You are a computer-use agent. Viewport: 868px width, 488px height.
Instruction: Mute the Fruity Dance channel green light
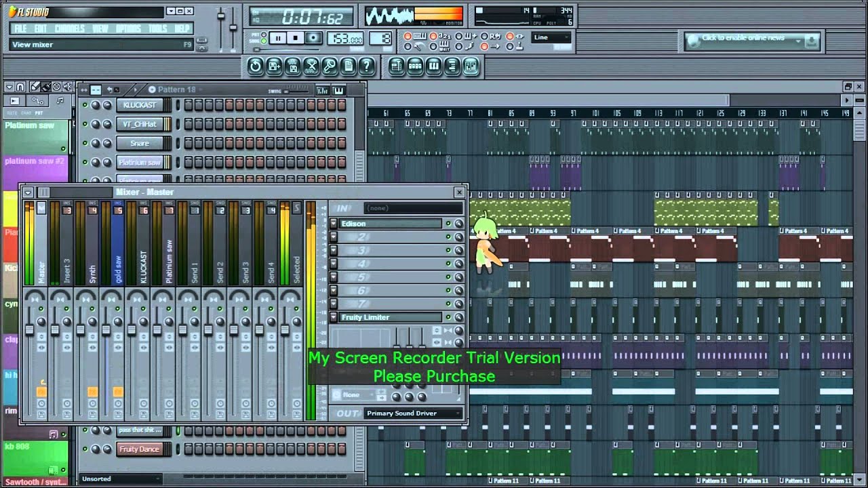[x=85, y=449]
